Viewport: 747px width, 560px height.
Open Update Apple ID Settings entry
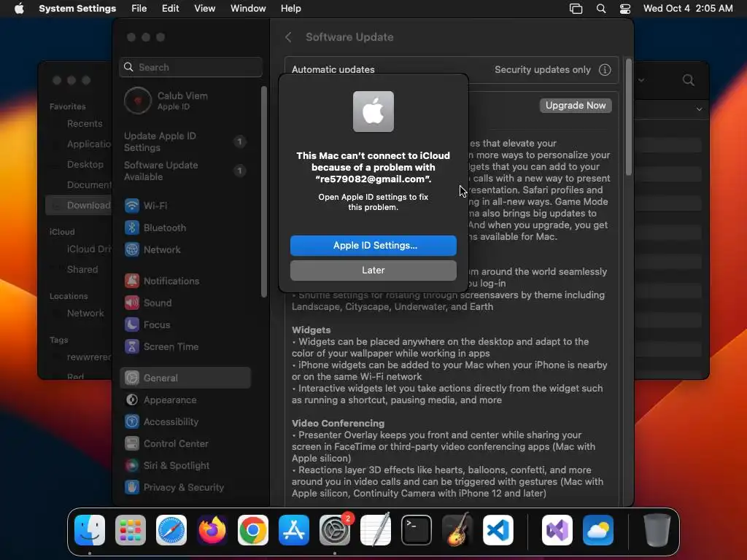click(x=186, y=141)
